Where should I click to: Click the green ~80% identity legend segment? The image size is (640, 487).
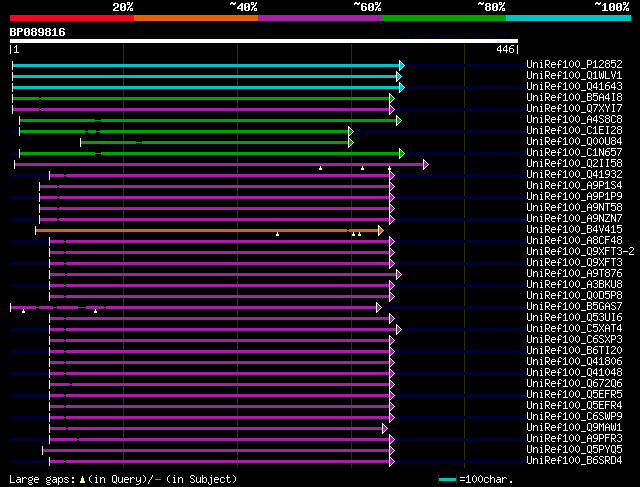pyautogui.click(x=444, y=18)
